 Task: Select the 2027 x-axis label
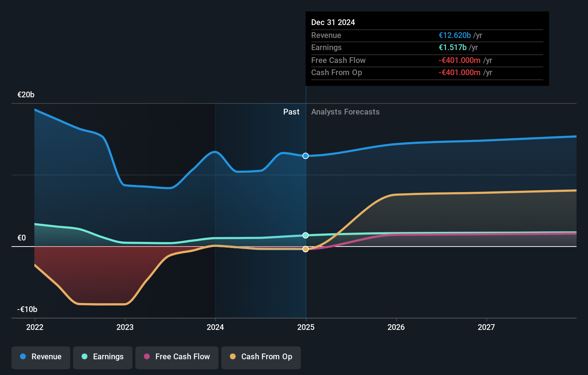click(x=486, y=327)
